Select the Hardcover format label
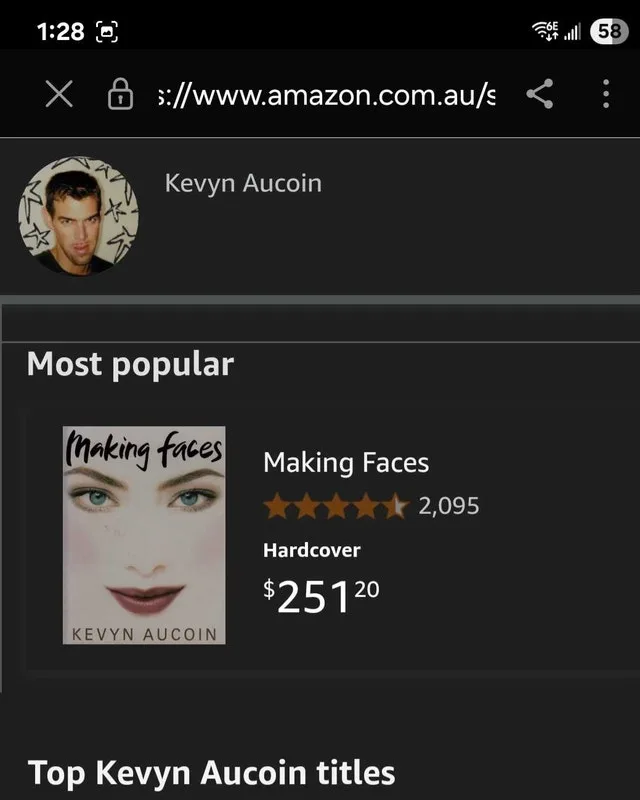 (x=312, y=549)
